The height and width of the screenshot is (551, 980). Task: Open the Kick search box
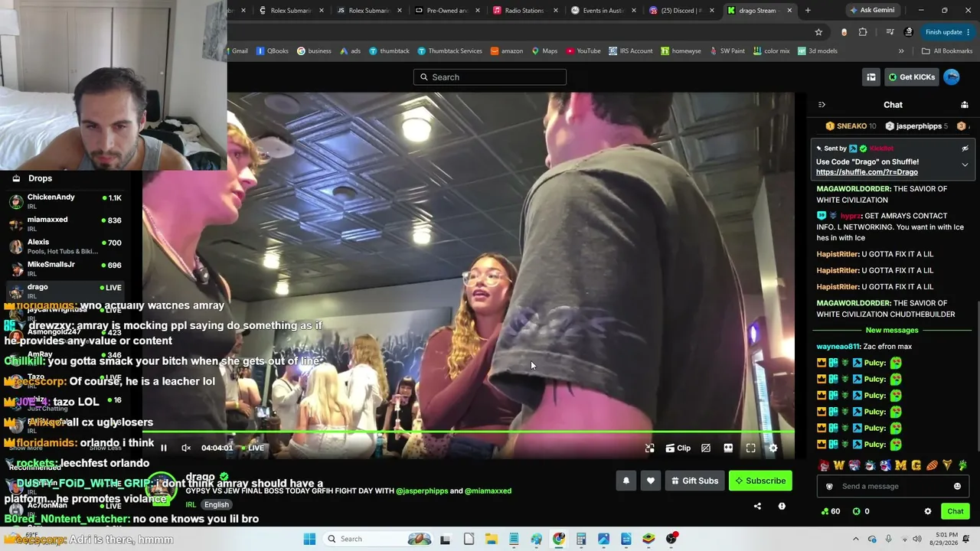point(490,77)
